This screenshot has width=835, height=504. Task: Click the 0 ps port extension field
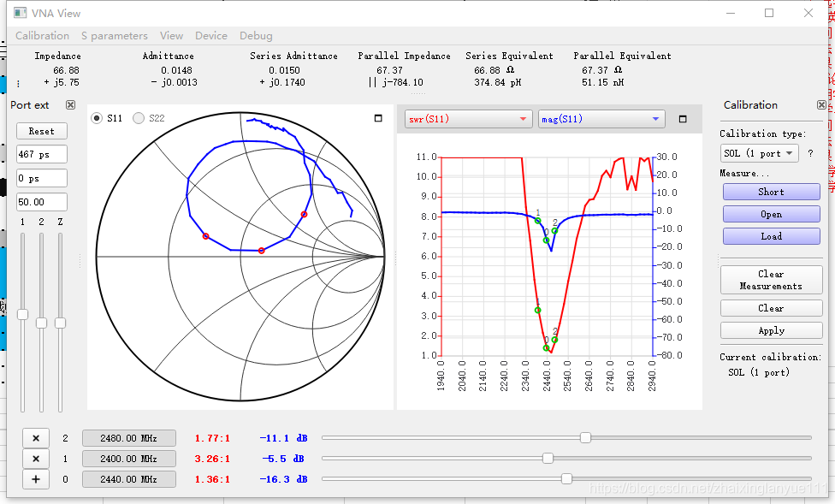pos(42,179)
